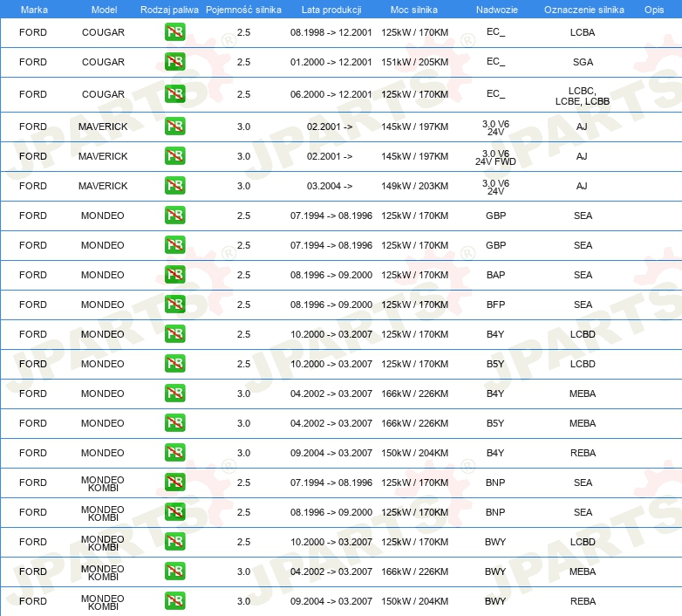Click the fuel icon in the COUGAR LCBA row
This screenshot has width=682, height=616.
(174, 32)
